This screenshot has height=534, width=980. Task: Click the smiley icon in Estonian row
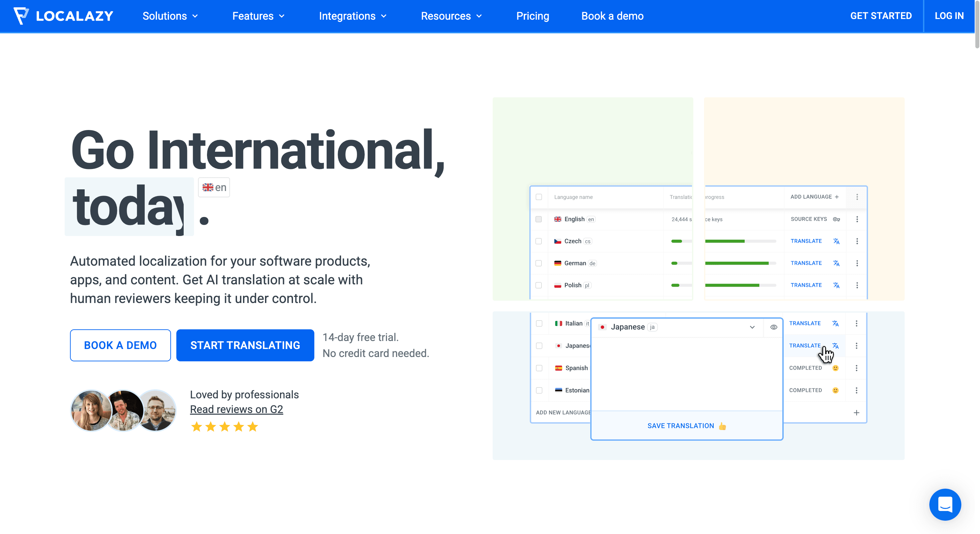[x=835, y=390]
